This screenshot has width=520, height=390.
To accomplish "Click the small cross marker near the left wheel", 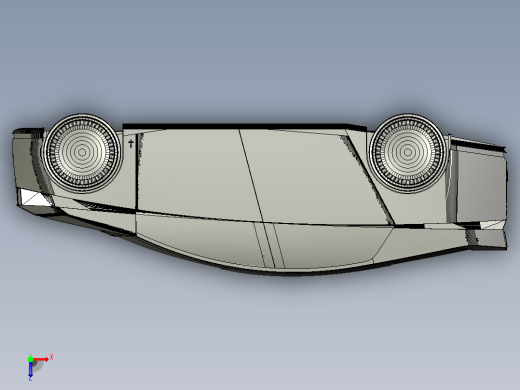I will tap(131, 144).
